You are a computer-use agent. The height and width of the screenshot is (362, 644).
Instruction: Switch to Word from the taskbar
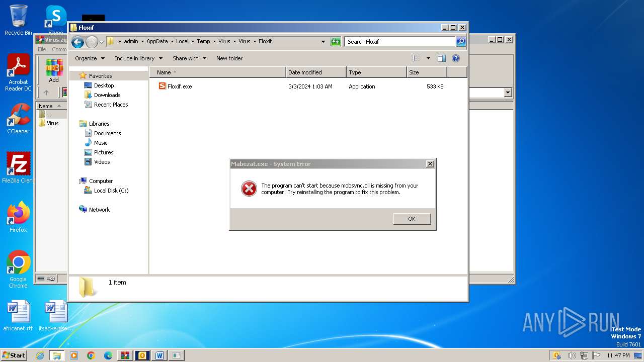tap(159, 355)
